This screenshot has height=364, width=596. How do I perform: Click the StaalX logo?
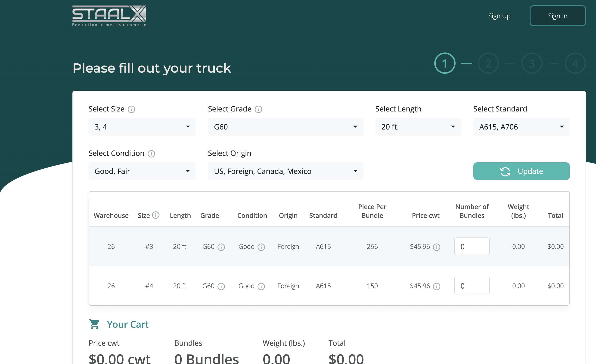coord(109,16)
